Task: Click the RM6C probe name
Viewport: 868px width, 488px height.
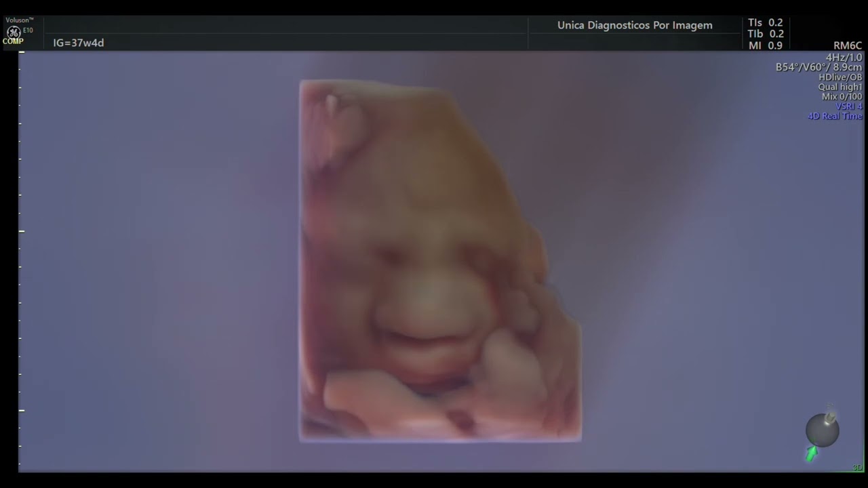Action: tap(848, 45)
